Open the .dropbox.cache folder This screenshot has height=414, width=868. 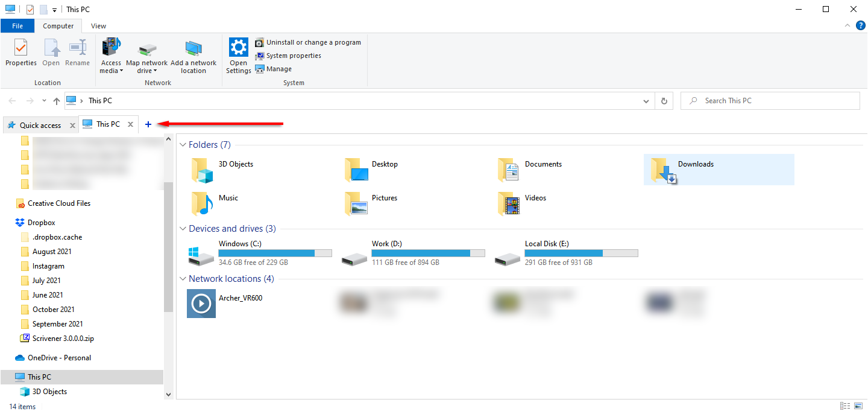coord(57,237)
